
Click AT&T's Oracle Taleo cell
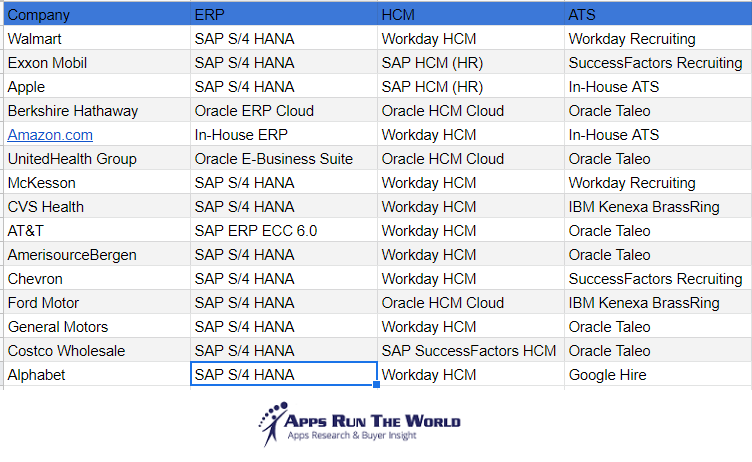(x=658, y=230)
